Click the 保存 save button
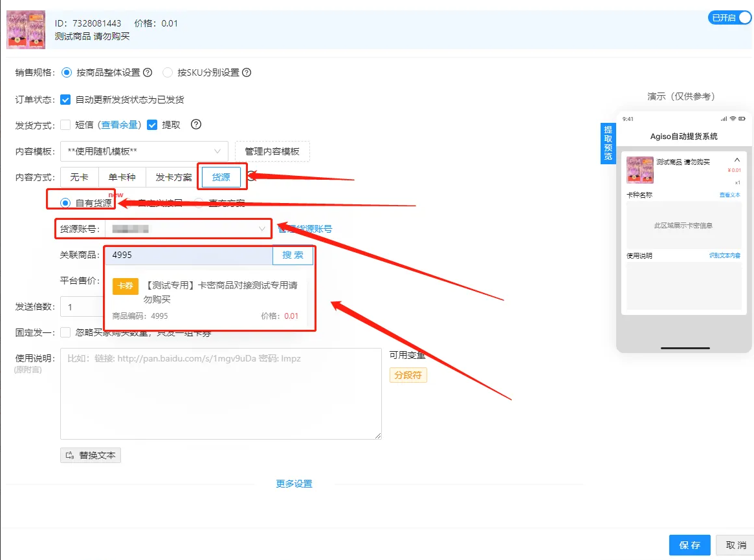754x560 pixels. click(x=689, y=545)
